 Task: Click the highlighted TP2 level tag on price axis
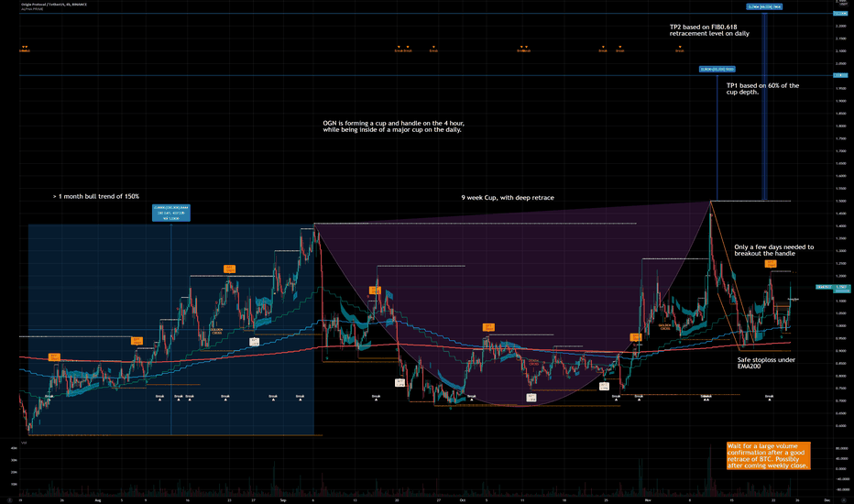coord(840,13)
